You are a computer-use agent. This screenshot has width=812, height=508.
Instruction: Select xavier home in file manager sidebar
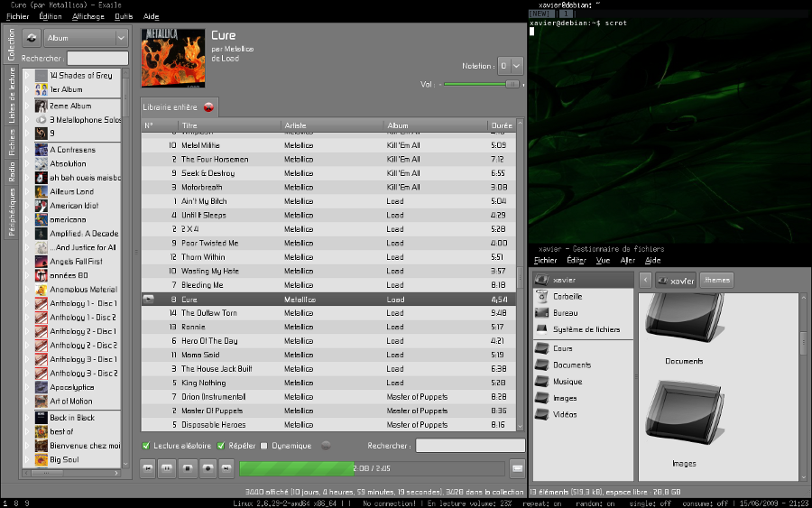pyautogui.click(x=583, y=280)
